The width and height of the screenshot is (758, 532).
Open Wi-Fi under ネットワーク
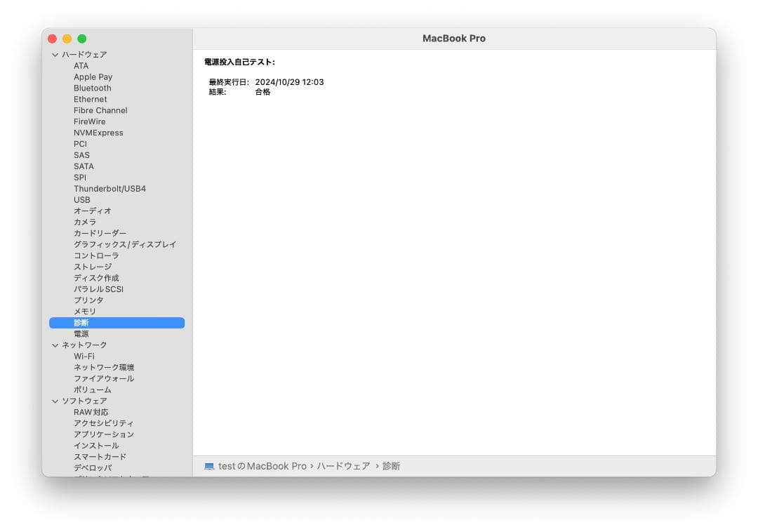[x=83, y=356]
